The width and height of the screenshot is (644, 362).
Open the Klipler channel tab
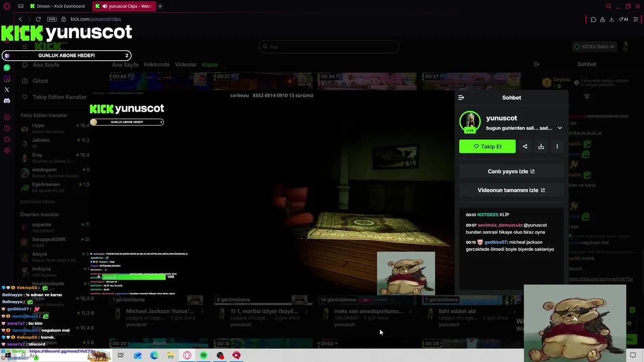pyautogui.click(x=210, y=64)
